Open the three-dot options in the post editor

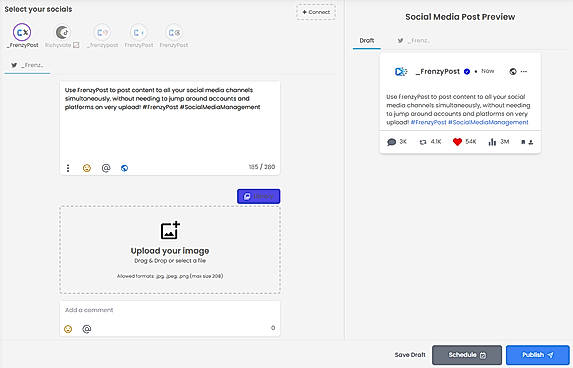tap(68, 168)
